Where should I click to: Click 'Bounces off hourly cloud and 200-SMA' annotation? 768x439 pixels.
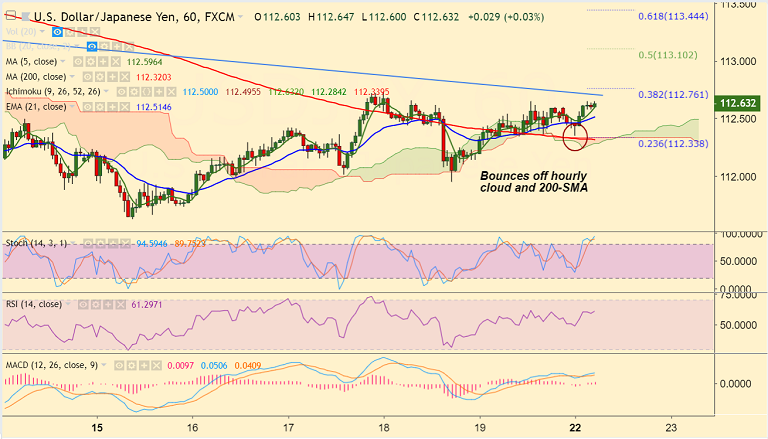pos(534,182)
